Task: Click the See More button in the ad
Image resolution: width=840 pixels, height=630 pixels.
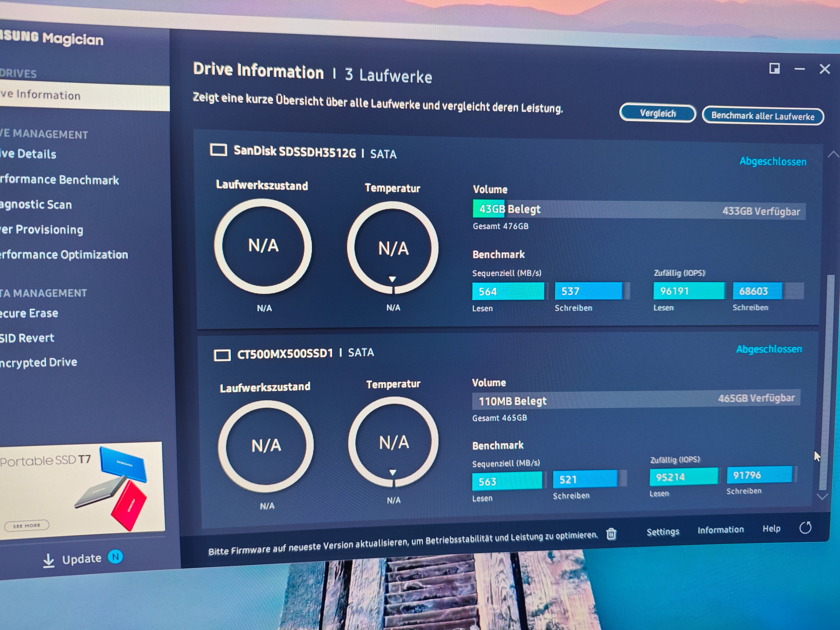Action: 27,526
